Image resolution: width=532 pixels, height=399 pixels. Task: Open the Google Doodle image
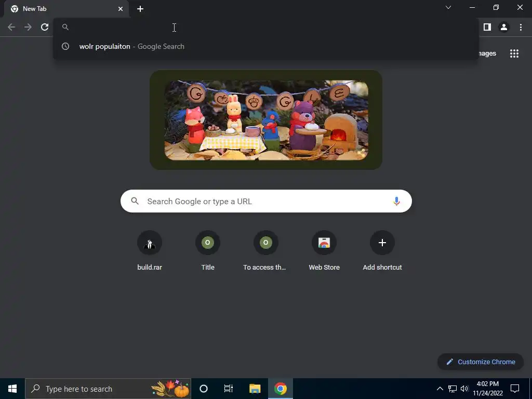point(266,120)
